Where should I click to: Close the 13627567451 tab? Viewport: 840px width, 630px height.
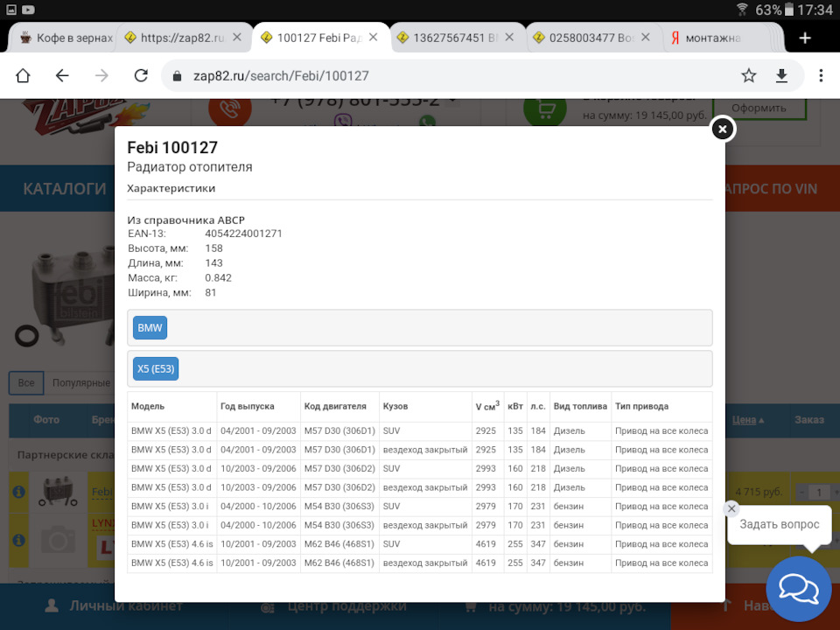point(509,38)
